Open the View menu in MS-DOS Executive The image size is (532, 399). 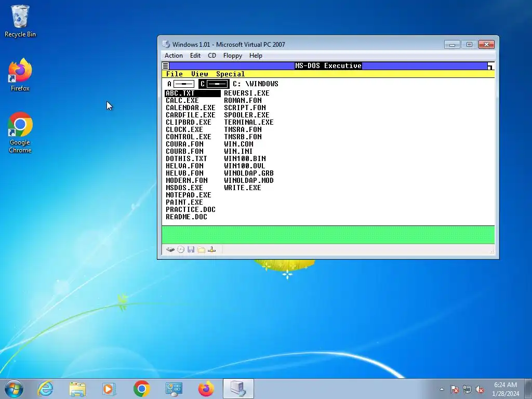199,74
